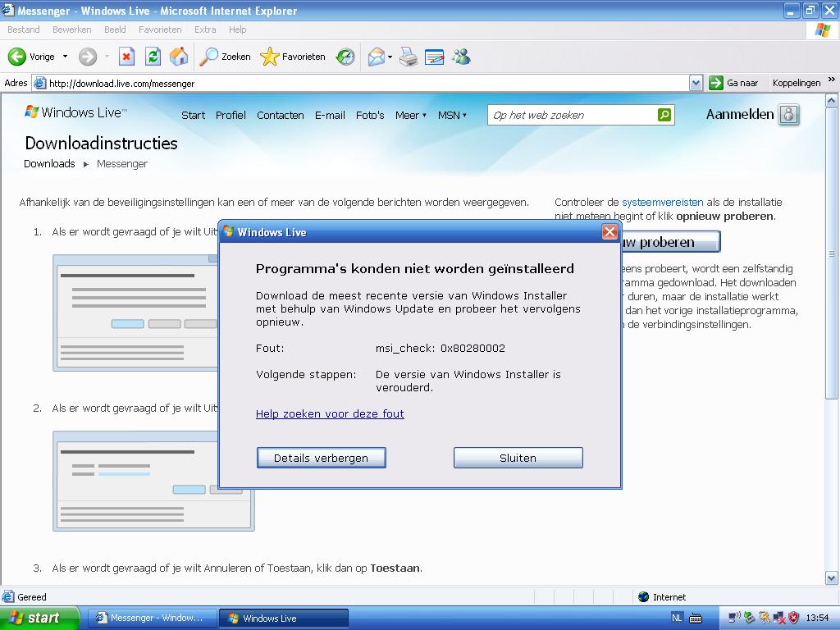Open dropdown arrow next to mail icon

[390, 57]
